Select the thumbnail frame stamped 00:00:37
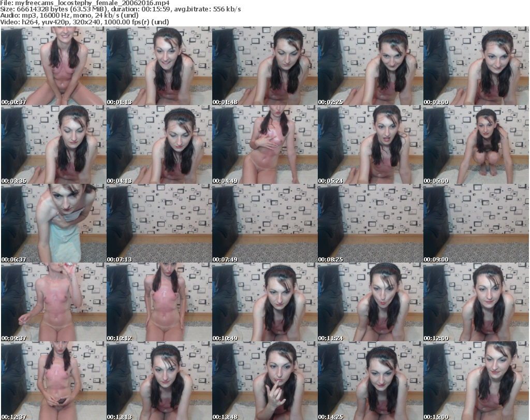Screen dimensions: 530x420 [53, 66]
